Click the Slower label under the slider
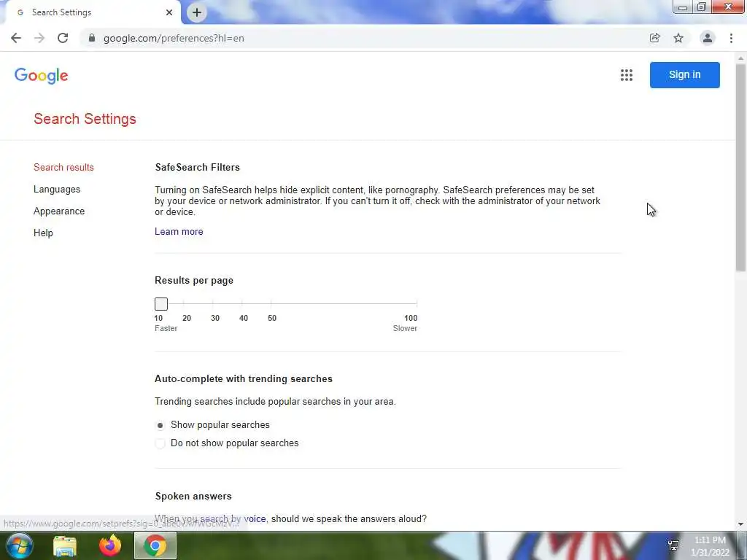This screenshot has width=747, height=560. pyautogui.click(x=405, y=328)
